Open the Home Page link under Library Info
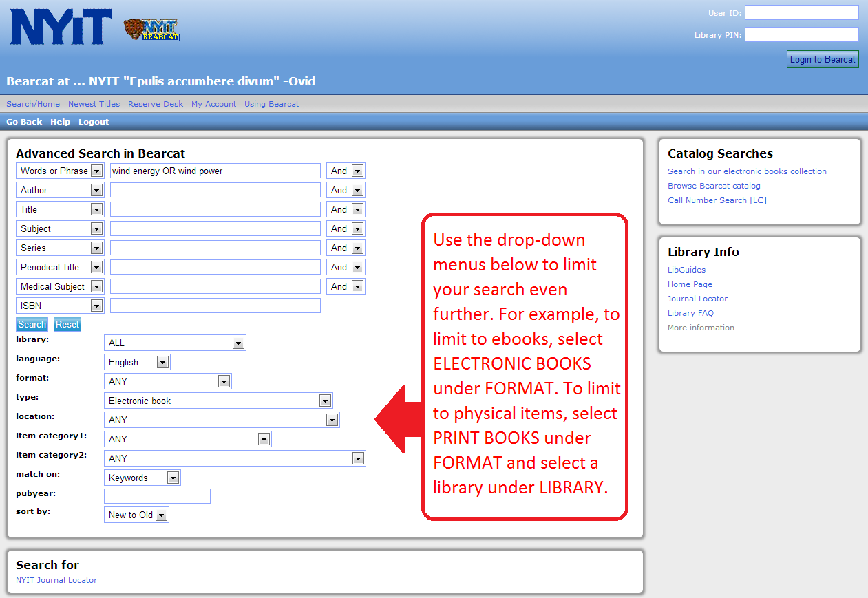 [690, 284]
